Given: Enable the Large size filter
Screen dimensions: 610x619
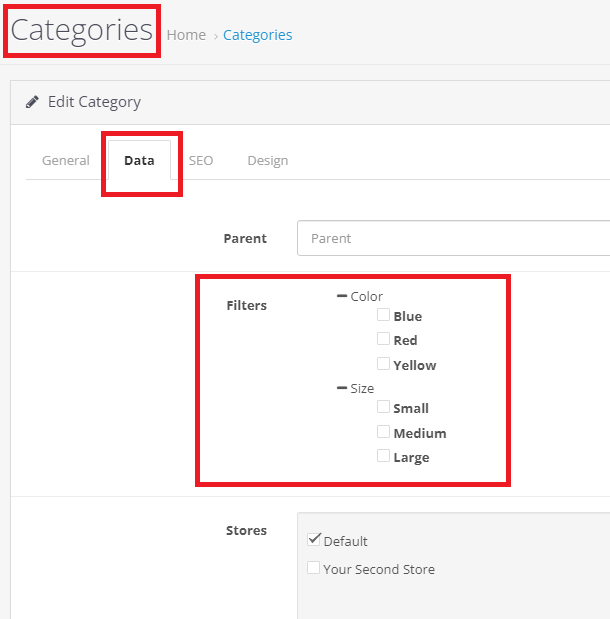Looking at the screenshot, I should click(x=383, y=456).
